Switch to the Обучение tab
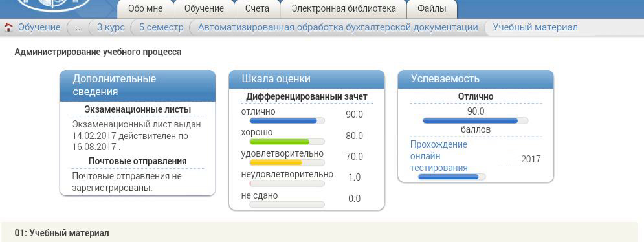 pyautogui.click(x=204, y=9)
